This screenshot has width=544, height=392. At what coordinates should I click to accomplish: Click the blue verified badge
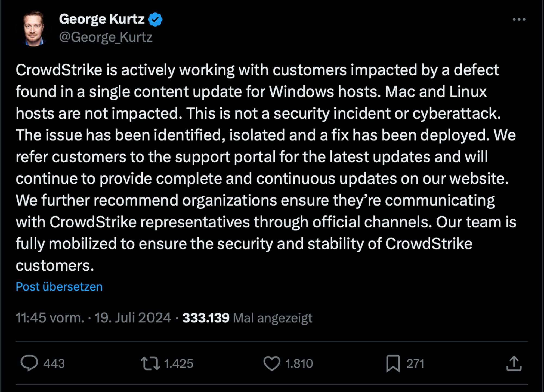155,19
